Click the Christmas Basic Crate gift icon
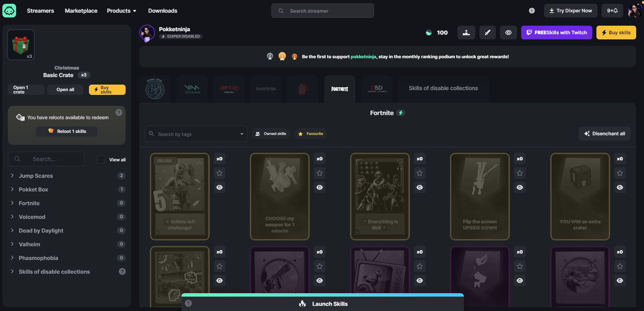 (x=21, y=45)
